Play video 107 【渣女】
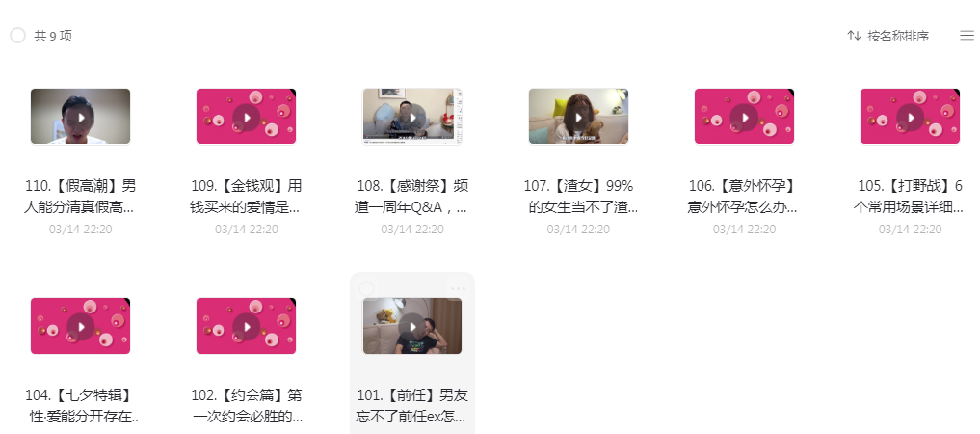980x434 pixels. coord(578,117)
